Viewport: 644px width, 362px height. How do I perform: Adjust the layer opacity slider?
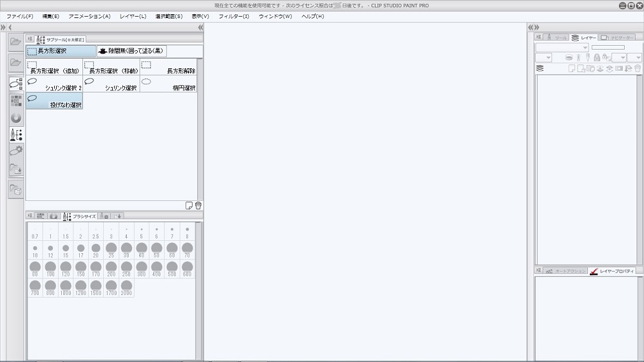coord(608,47)
